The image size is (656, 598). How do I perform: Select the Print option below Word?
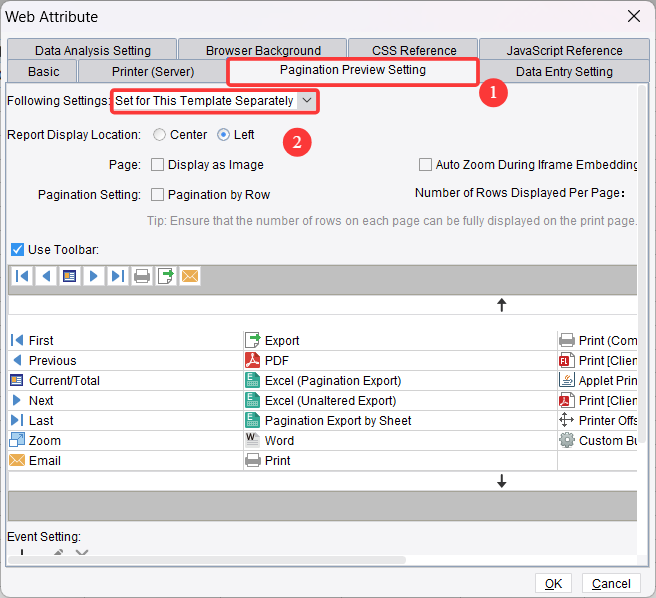[x=400, y=460]
